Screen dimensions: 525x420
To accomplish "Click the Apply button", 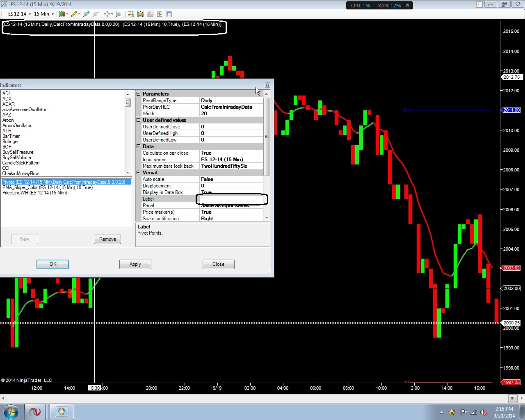I will [135, 264].
